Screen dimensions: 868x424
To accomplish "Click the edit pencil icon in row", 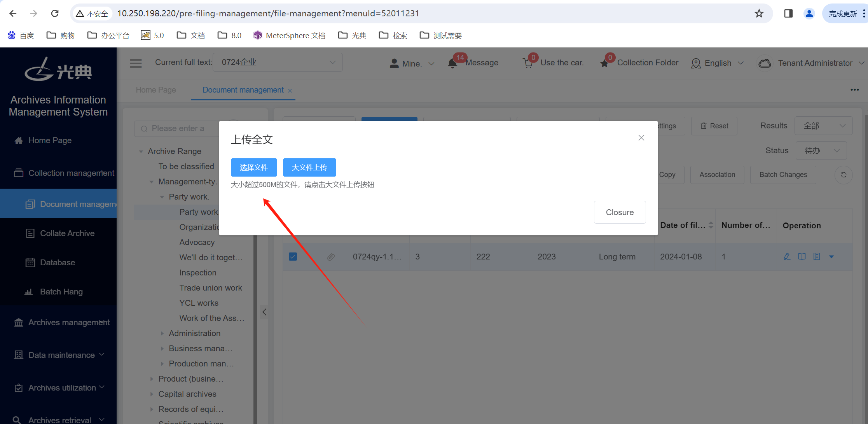I will coord(787,257).
